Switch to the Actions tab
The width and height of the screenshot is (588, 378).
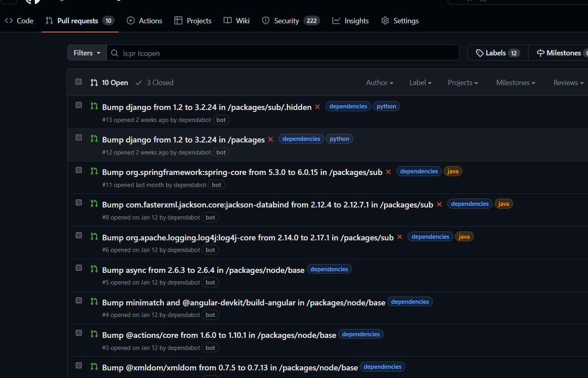point(145,21)
